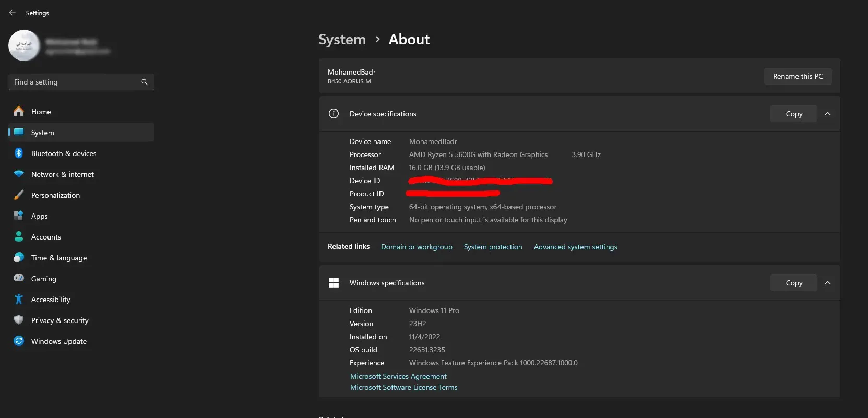Open Accessibility via figure icon
The height and width of the screenshot is (418, 868).
[19, 299]
